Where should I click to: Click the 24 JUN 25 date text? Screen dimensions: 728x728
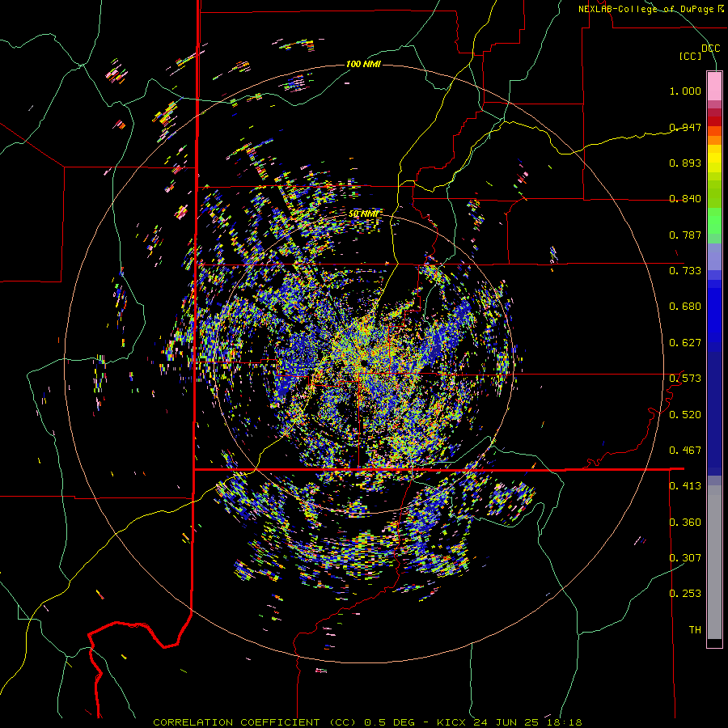tap(506, 722)
